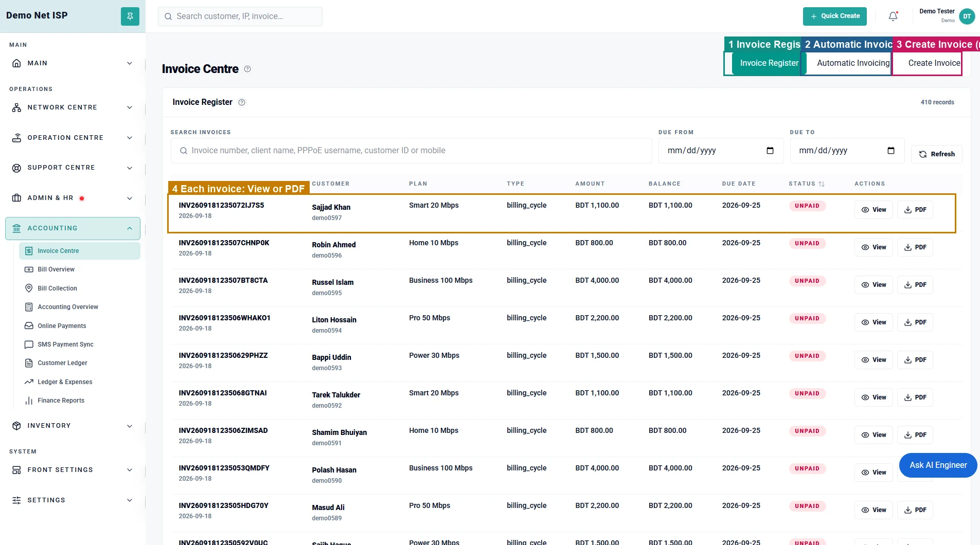The image size is (980, 545).
Task: Open Invoice Centre in sidebar
Action: coord(80,251)
